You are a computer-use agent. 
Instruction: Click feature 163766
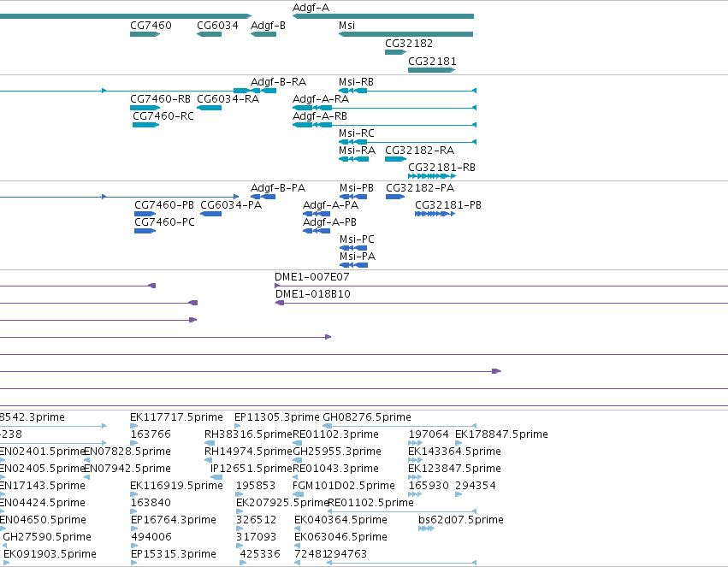[x=151, y=434]
